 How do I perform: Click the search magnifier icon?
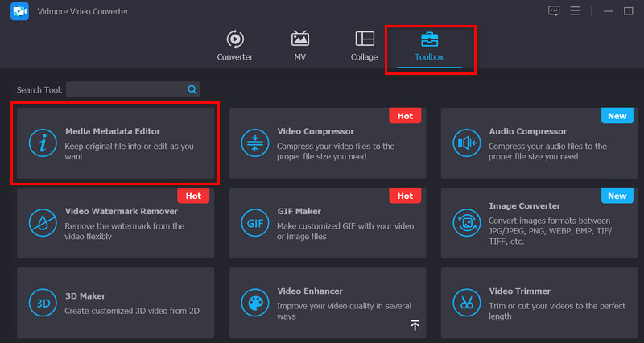pos(192,89)
